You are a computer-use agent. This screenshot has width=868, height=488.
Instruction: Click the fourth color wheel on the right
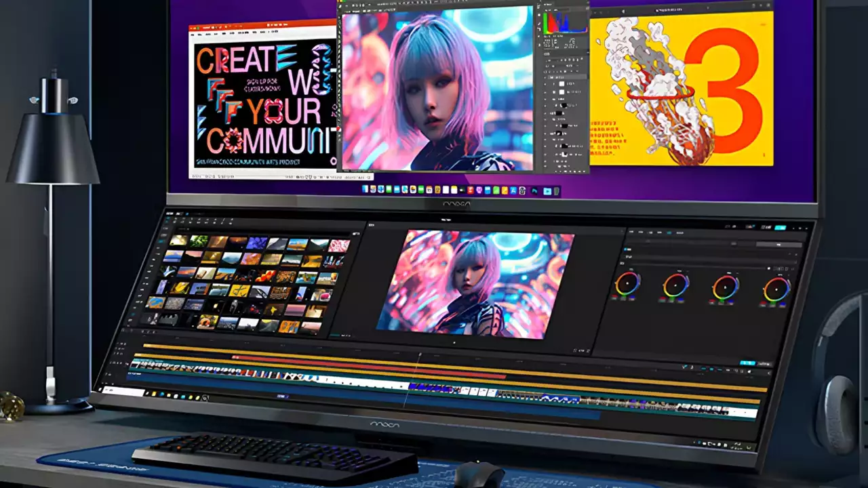[x=776, y=289]
